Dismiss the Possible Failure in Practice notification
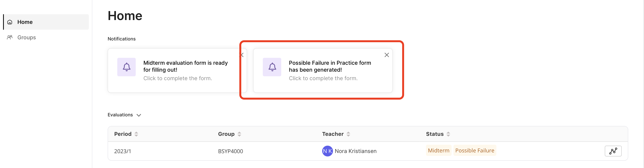Screen dimensions: 644x168 [x=387, y=55]
